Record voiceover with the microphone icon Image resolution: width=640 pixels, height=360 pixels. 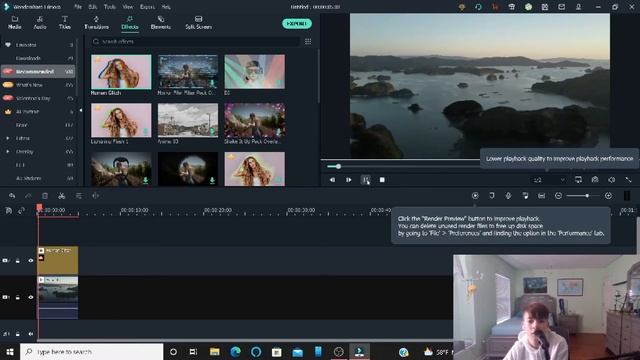pos(508,196)
